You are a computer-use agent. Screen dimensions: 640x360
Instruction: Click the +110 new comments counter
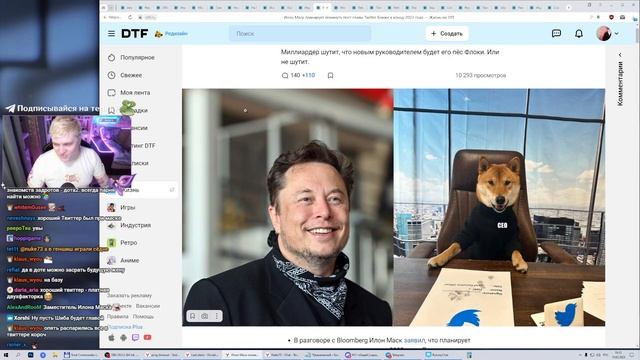point(309,75)
